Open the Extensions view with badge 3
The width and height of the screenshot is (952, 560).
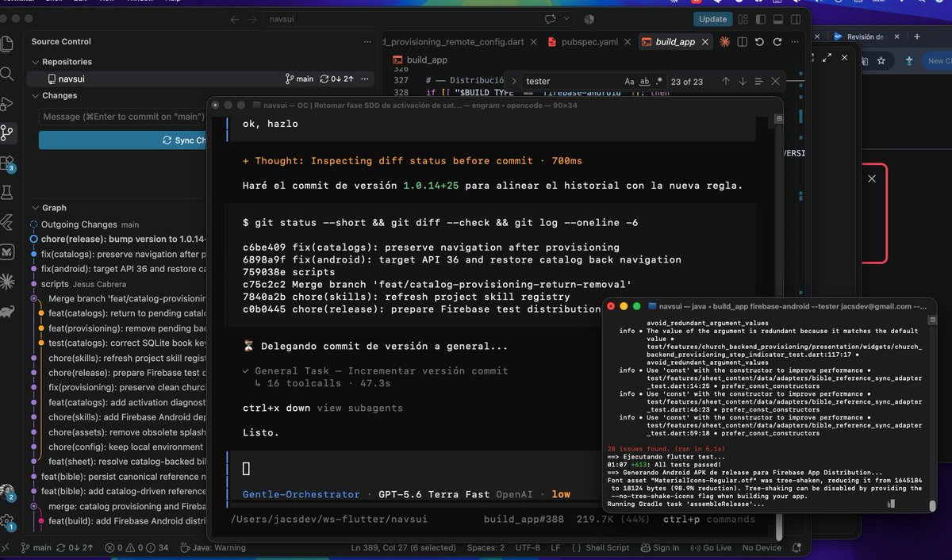pyautogui.click(x=7, y=163)
